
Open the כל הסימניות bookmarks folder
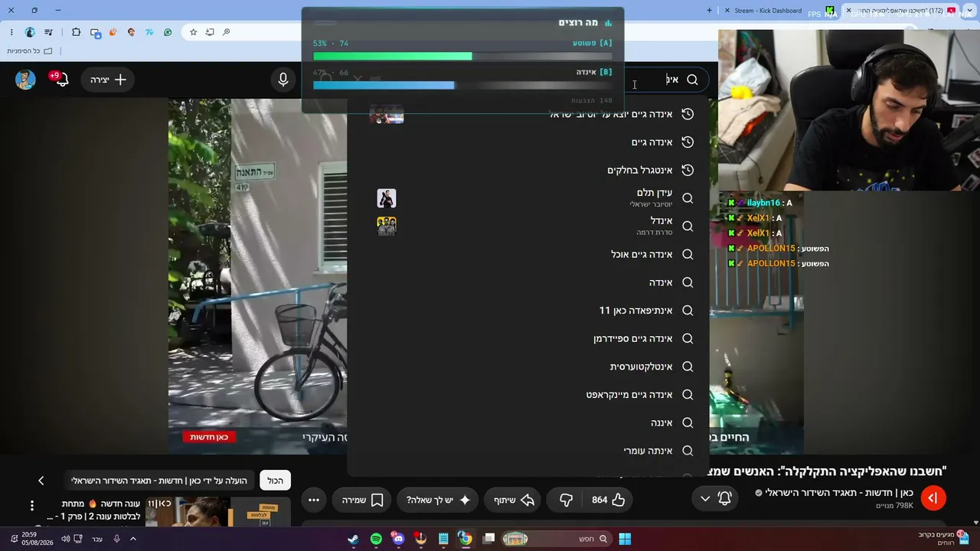30,51
